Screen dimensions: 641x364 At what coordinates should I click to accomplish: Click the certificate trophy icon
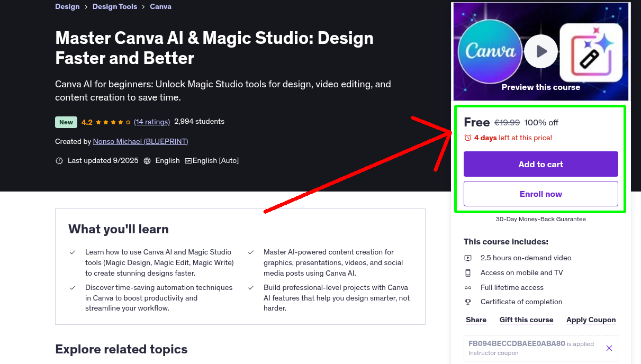point(468,302)
